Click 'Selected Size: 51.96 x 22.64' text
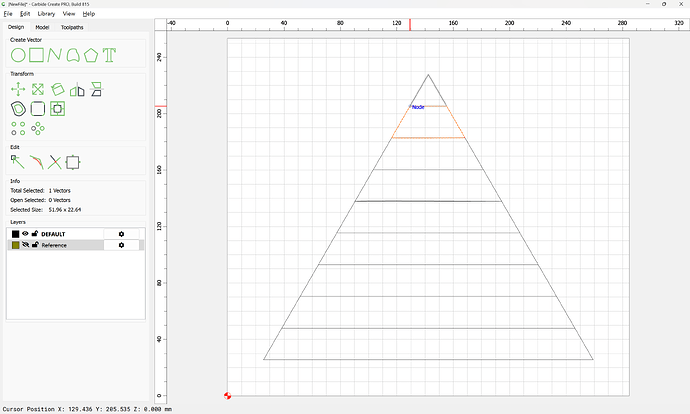 [x=46, y=210]
